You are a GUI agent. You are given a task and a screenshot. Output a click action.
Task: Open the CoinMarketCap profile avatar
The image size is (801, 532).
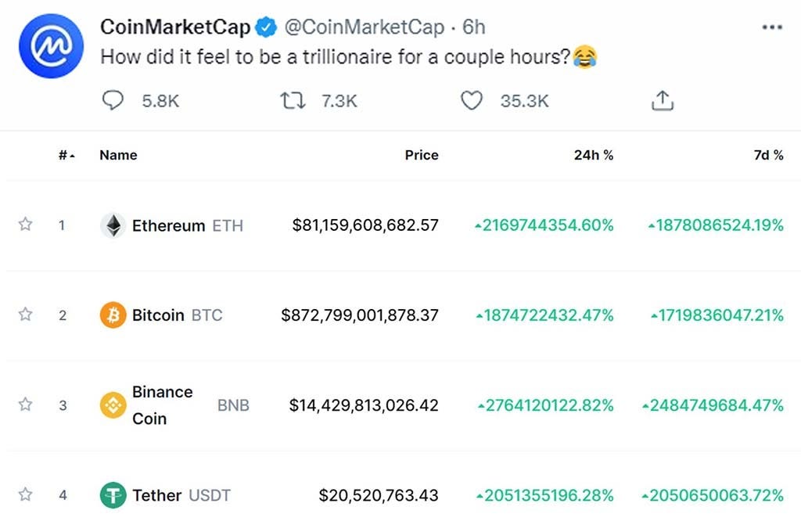(51, 46)
